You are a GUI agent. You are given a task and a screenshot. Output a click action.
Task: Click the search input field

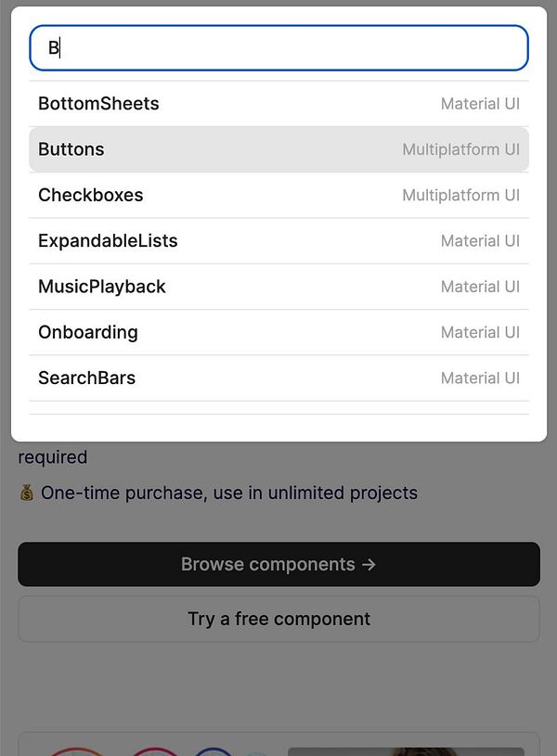pos(278,48)
